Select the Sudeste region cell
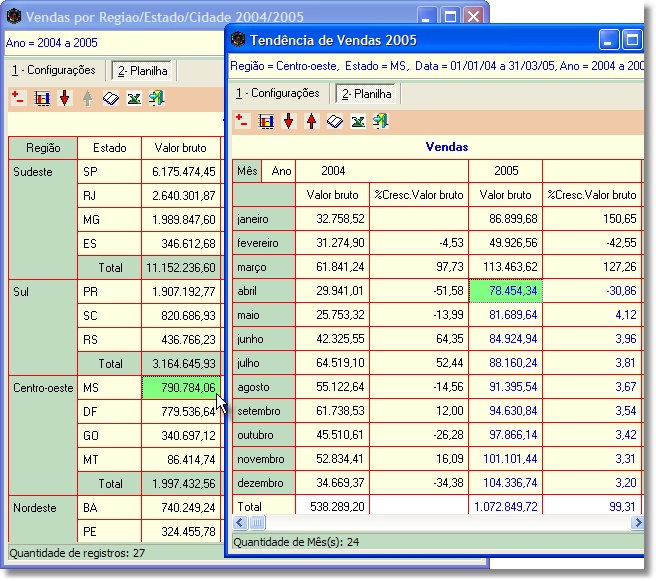The height and width of the screenshot is (581, 656). pyautogui.click(x=43, y=220)
